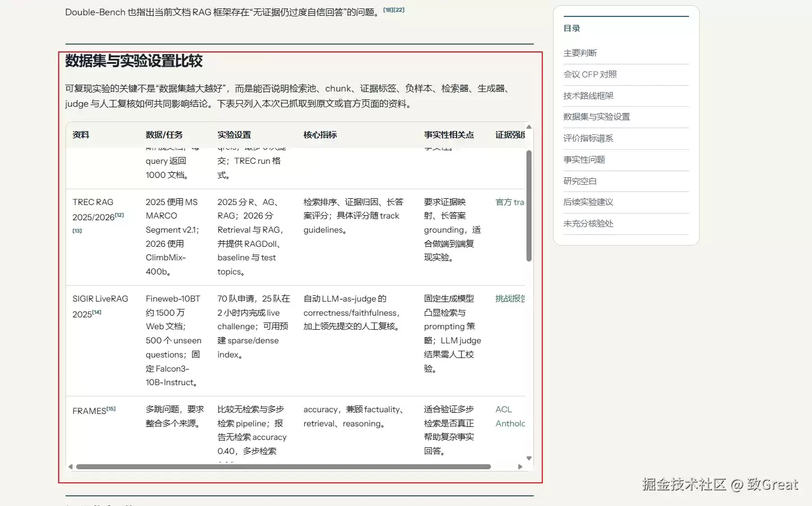Open the 挑战报告 link in LiveRAG row
Screen dimensions: 812x506
[510, 299]
